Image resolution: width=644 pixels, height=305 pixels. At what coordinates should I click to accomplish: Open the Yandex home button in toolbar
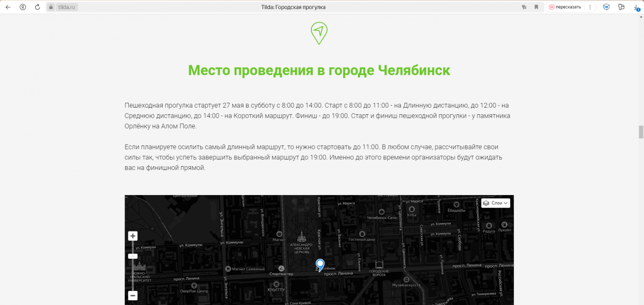pyautogui.click(x=23, y=7)
